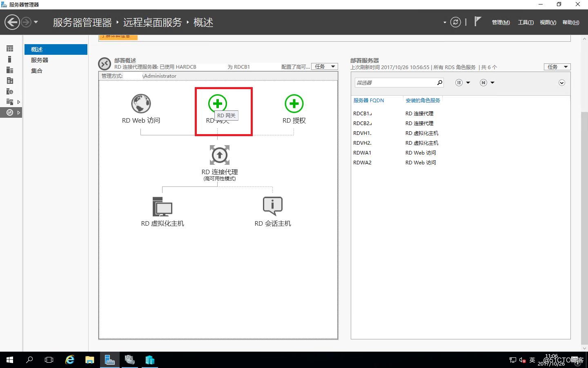Open the 管理(M) menu
The image size is (588, 368).
(501, 22)
